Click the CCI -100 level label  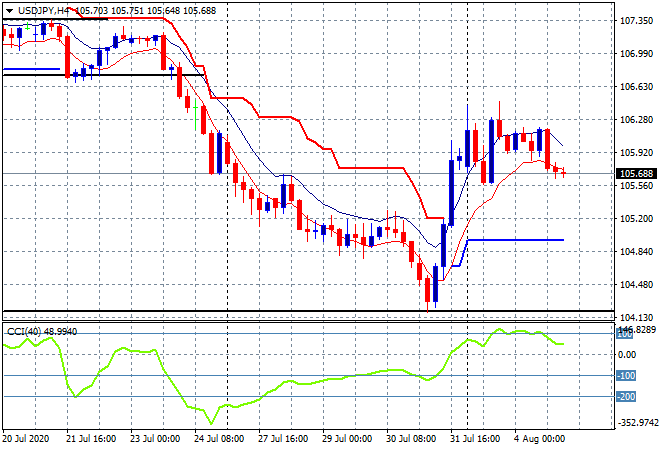point(626,375)
